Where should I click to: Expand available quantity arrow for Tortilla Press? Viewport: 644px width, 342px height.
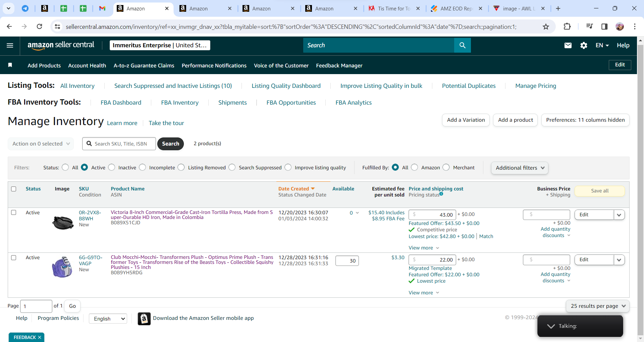357,213
